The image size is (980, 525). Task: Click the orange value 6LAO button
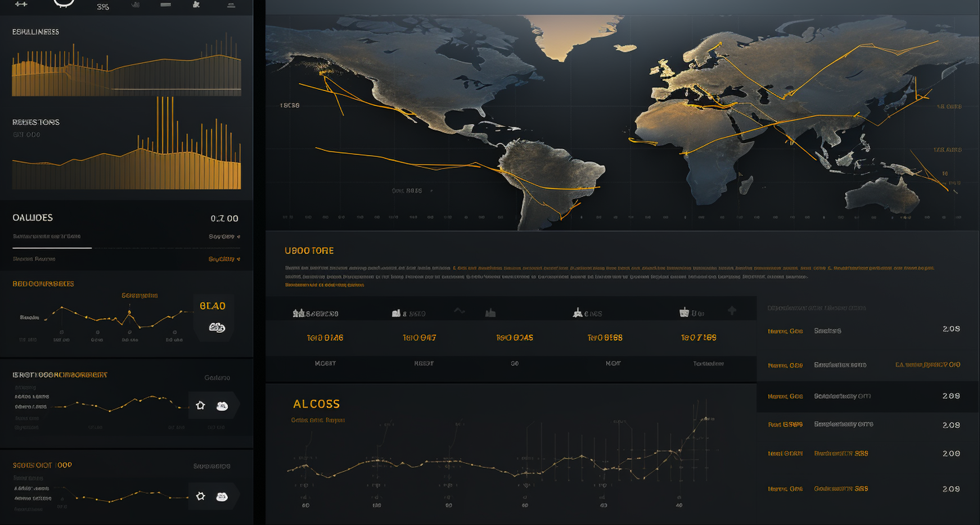[212, 306]
